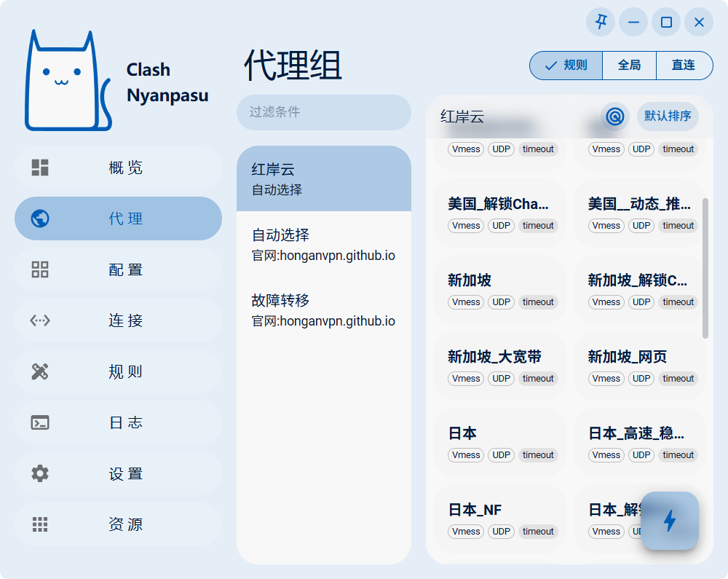The width and height of the screenshot is (728, 579).
Task: Click the 配置 profiles grid icon
Action: (x=39, y=269)
